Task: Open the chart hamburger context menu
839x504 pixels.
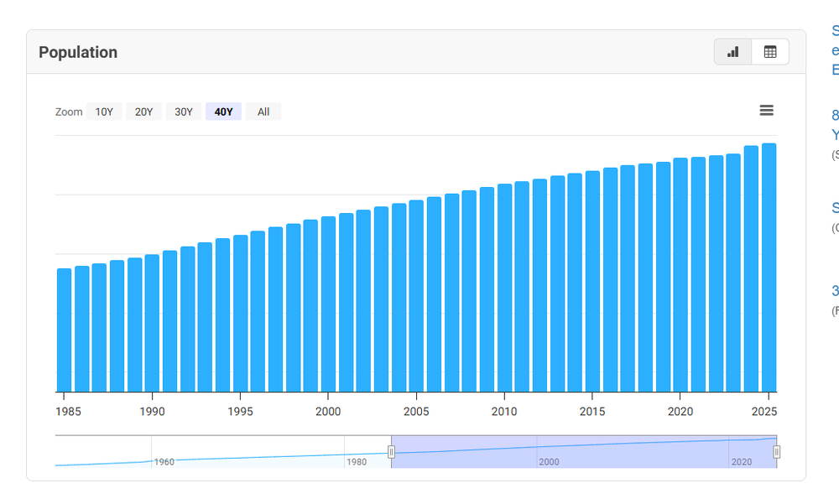Action: click(x=766, y=111)
